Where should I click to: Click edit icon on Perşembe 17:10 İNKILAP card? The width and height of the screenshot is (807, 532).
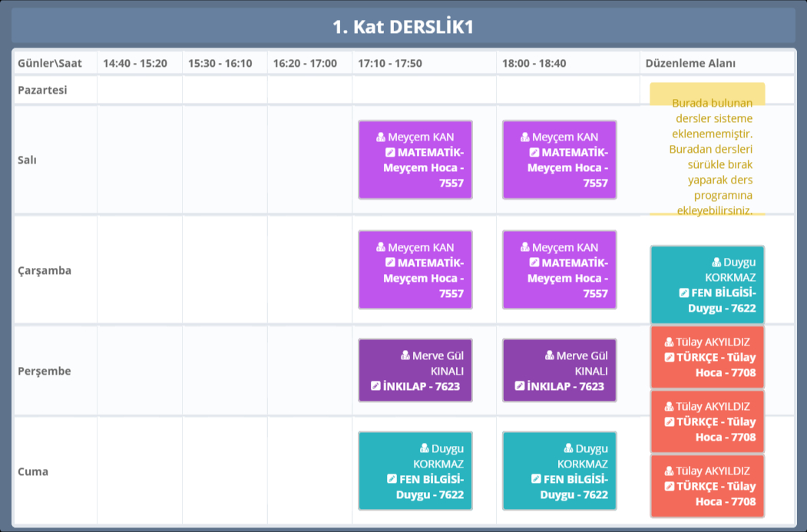(375, 386)
